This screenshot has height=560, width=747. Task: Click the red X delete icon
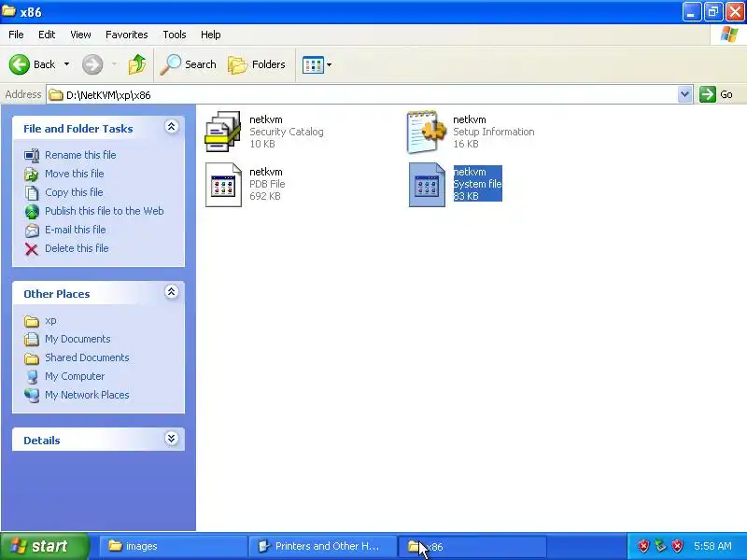pyautogui.click(x=32, y=249)
